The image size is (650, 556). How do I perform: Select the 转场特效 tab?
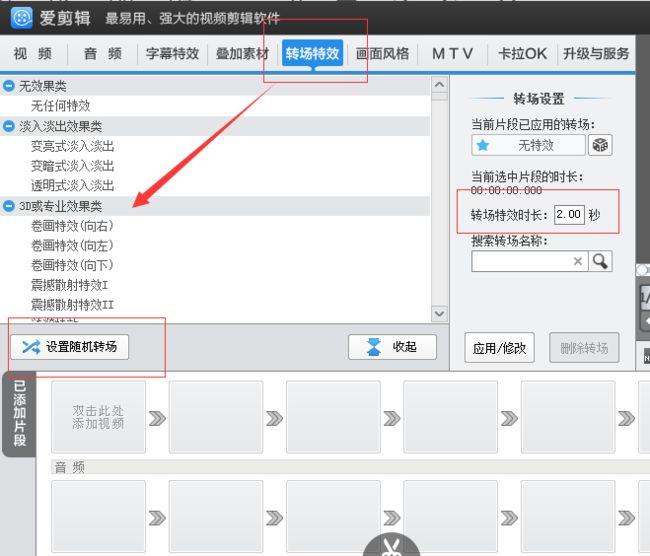pyautogui.click(x=313, y=53)
